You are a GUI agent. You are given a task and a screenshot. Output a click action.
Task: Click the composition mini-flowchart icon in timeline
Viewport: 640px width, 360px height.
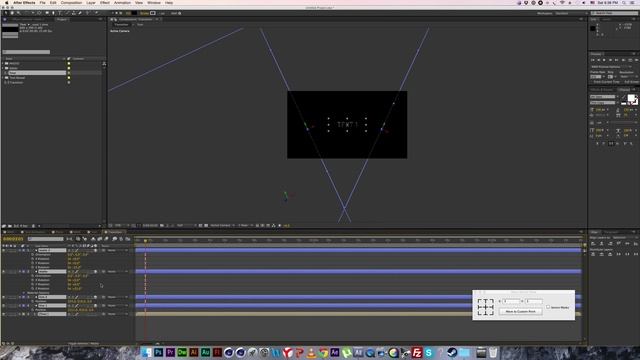(69, 239)
